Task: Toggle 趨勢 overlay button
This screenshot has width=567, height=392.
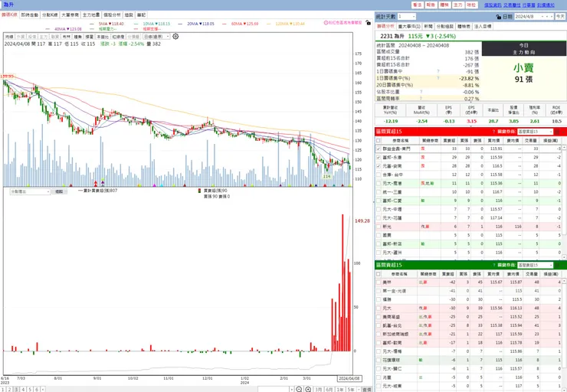Action: [x=77, y=37]
